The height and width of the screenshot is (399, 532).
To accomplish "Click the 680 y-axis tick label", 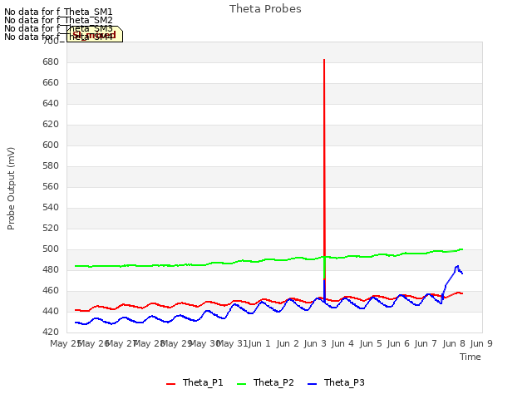I will 51,62.
